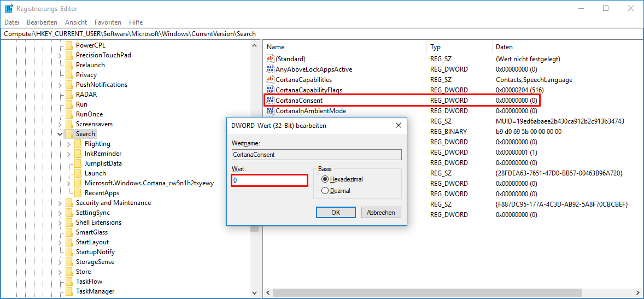Click the Search folder icon
Viewport: 644px width, 299px height.
(69, 134)
